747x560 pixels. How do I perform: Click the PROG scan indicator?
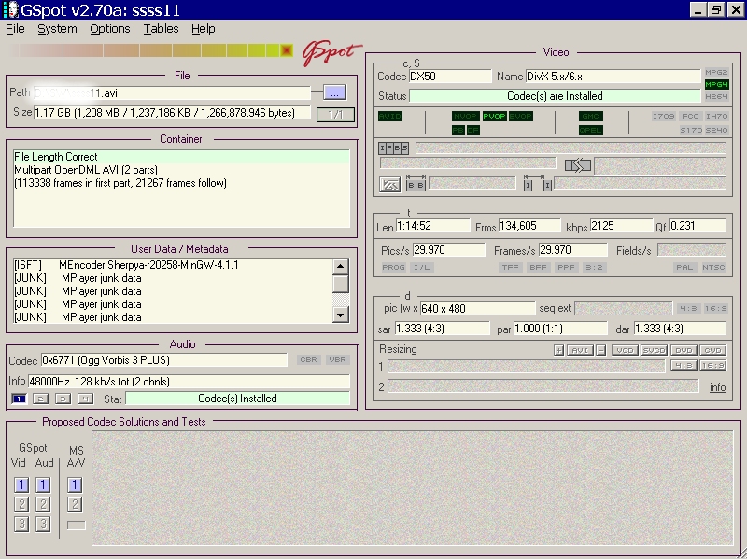393,268
